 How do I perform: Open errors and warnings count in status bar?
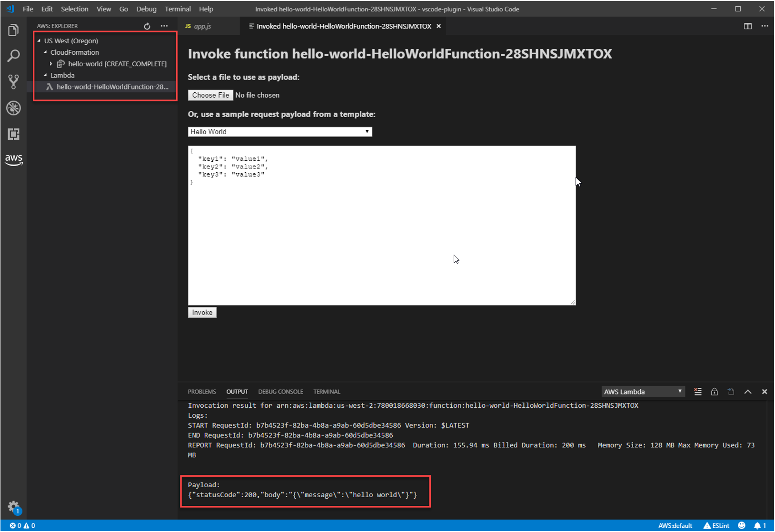[22, 526]
